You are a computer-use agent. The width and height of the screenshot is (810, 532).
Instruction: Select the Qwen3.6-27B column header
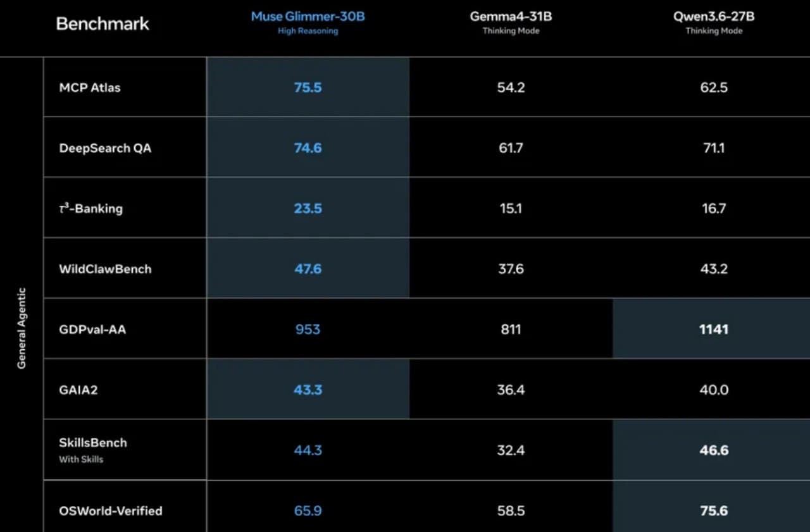click(714, 22)
